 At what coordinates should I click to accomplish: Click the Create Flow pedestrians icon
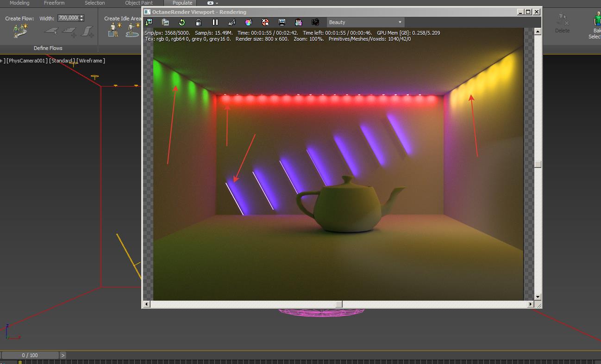click(x=20, y=31)
